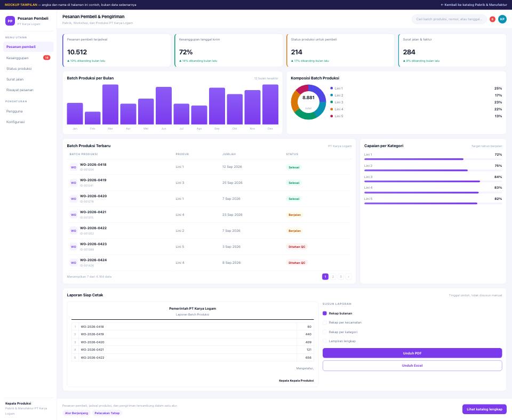Click the Lini 3 progress bar at 84%
Screen dimensions: 512x420
(433, 181)
